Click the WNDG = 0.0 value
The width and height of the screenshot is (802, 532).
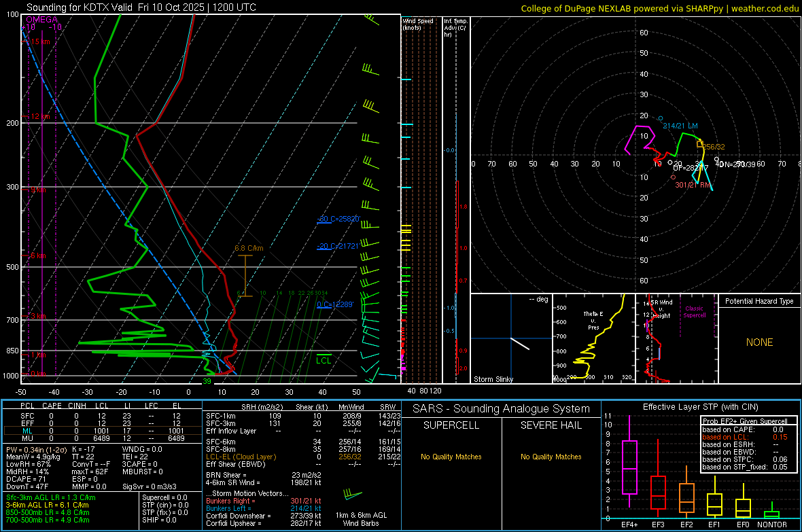pyautogui.click(x=142, y=449)
